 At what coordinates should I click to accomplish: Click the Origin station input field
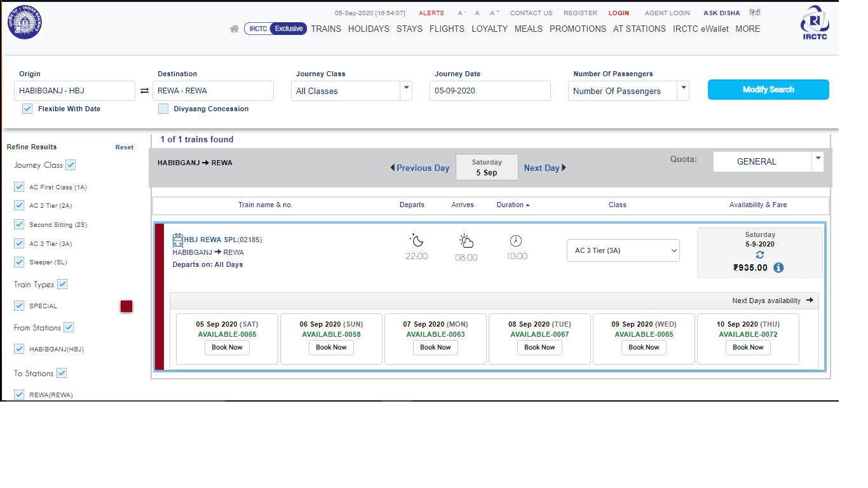click(x=74, y=91)
